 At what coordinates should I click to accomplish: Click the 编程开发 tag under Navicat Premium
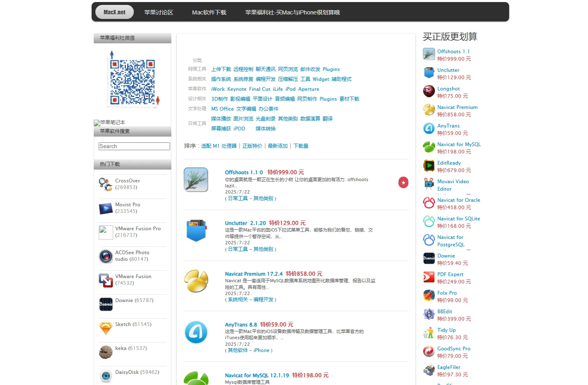tap(263, 300)
